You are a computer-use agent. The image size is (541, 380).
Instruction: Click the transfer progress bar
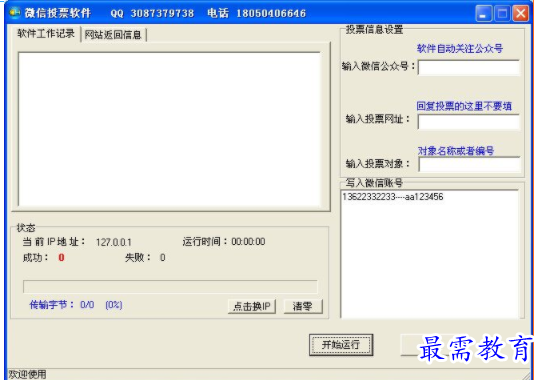(170, 286)
